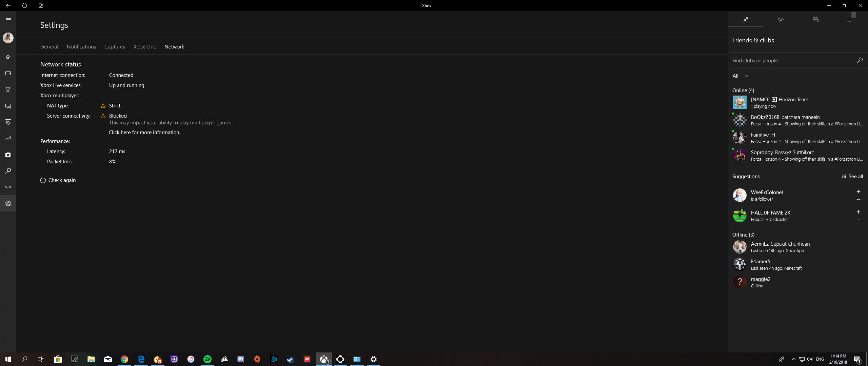Open Discord from the taskbar

click(x=241, y=359)
